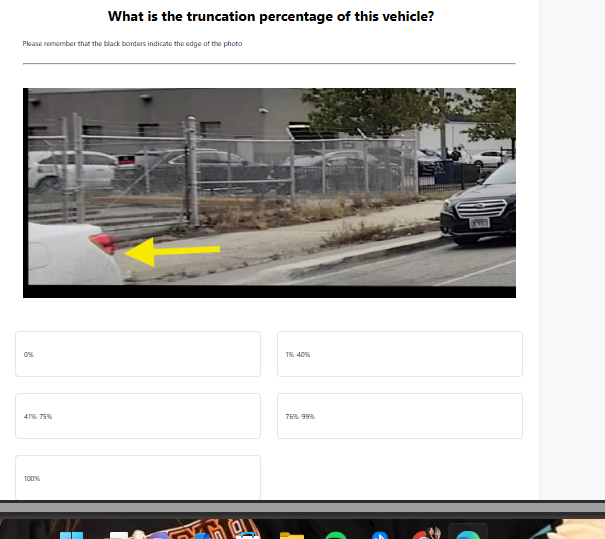The width and height of the screenshot is (605, 539).
Task: Click the yellow arrow in the photo
Action: click(x=172, y=252)
